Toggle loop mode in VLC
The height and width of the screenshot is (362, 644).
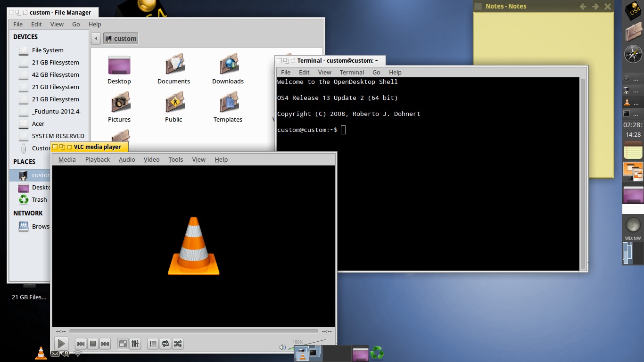click(165, 344)
